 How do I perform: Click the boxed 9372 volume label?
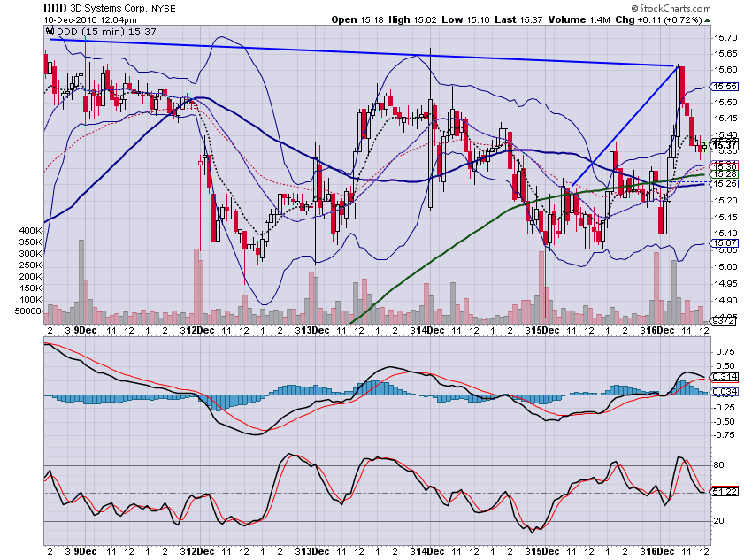pos(723,321)
